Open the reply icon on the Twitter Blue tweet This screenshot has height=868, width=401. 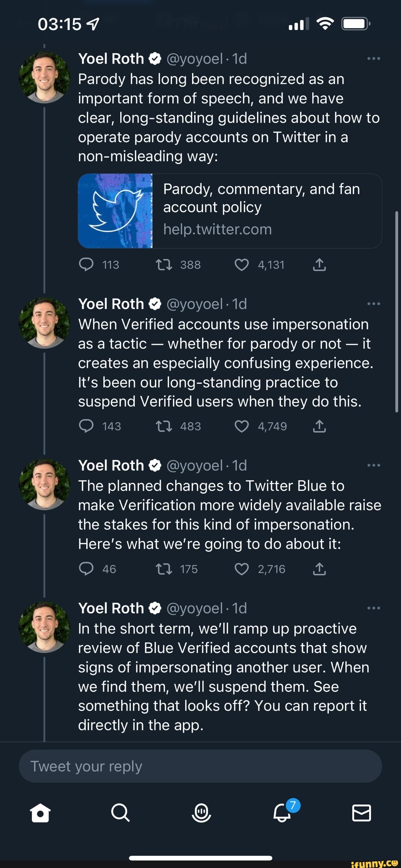(x=87, y=569)
